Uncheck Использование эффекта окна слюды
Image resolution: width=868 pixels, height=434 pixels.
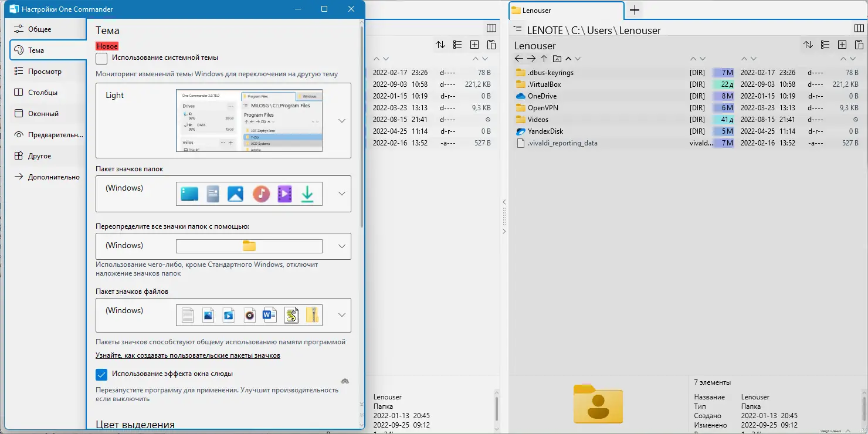tap(101, 374)
